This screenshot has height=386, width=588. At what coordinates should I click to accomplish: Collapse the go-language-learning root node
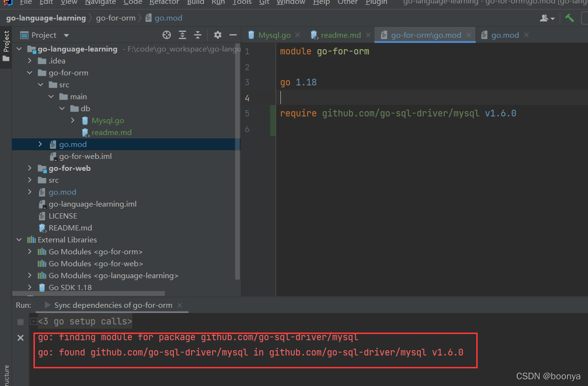pos(19,49)
